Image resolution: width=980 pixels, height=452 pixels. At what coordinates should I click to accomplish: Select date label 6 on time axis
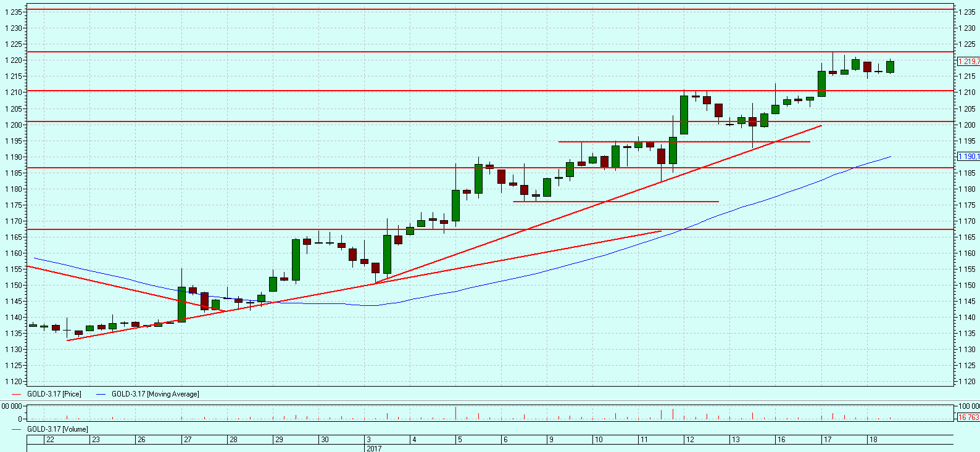[x=505, y=440]
